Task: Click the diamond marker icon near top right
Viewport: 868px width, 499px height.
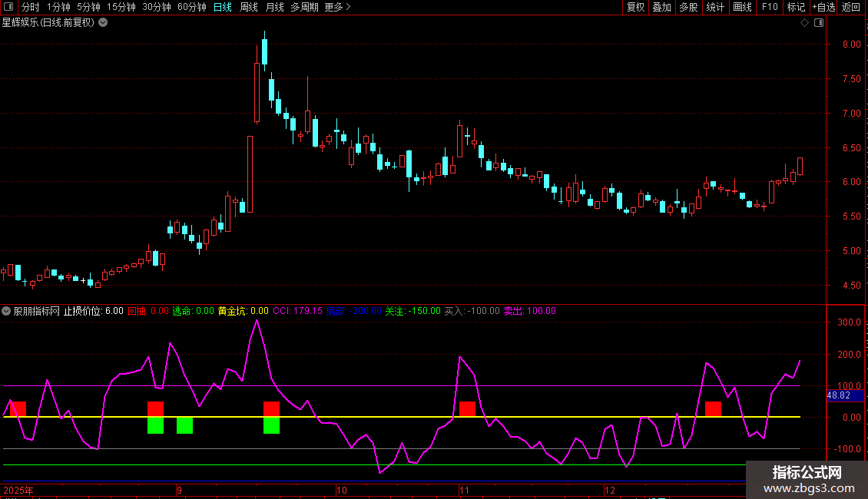Action: (x=804, y=23)
